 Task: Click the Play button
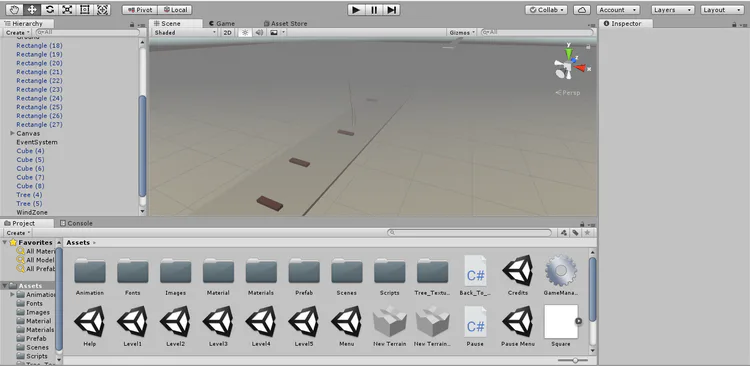pyautogui.click(x=356, y=10)
